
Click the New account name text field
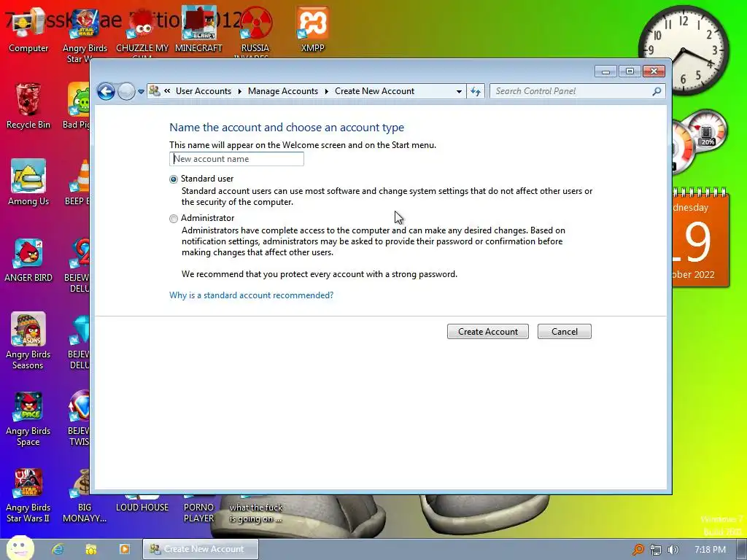pos(237,159)
